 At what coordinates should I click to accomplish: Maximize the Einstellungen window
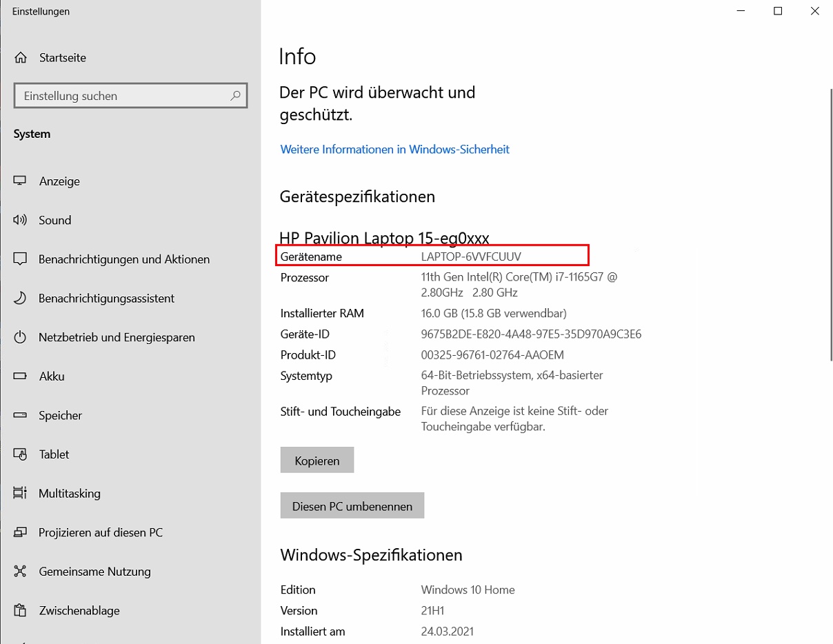pyautogui.click(x=778, y=11)
